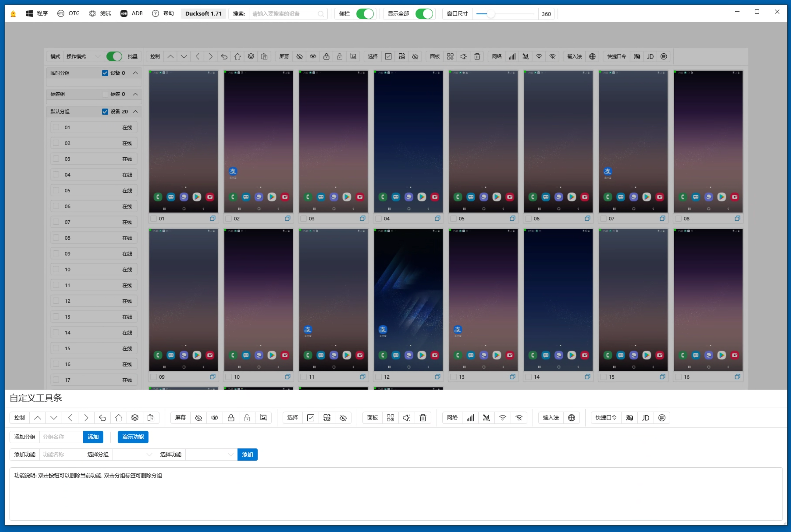The height and width of the screenshot is (532, 791).
Task: Click the 演示功能 button
Action: 133,437
